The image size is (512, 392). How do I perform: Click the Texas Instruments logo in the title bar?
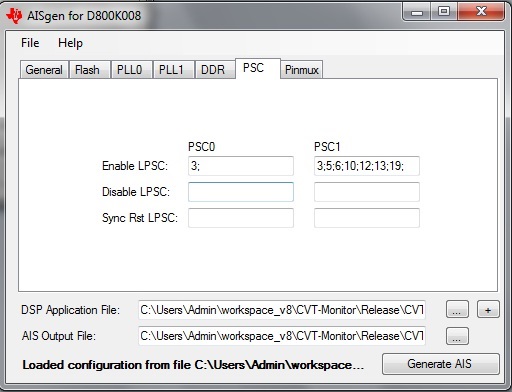click(14, 16)
